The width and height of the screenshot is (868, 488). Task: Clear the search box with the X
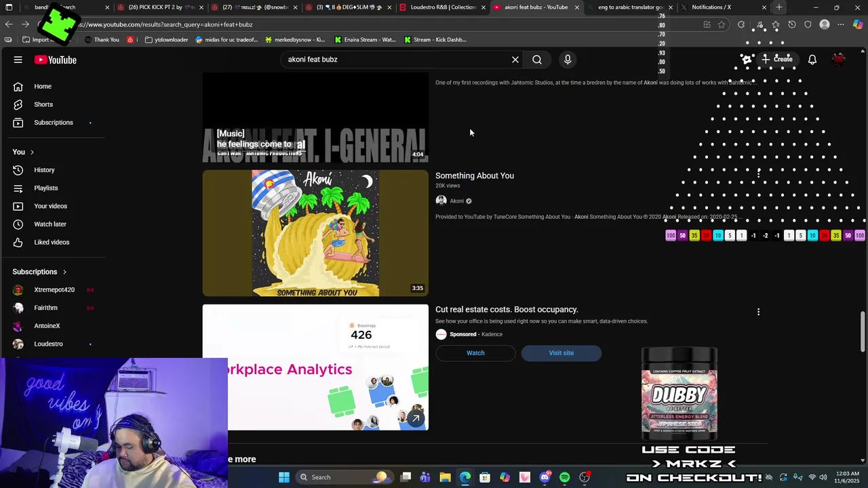[x=515, y=60]
